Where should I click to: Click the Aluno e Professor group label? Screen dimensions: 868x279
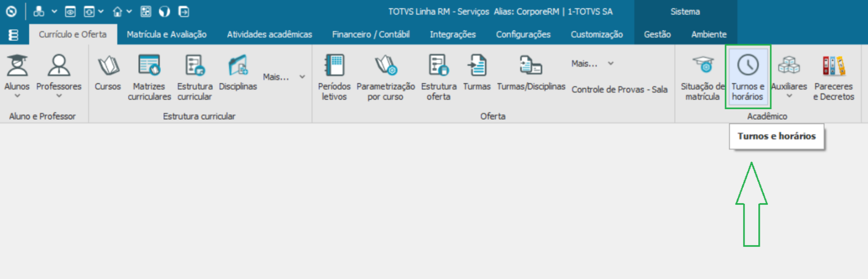pos(43,116)
